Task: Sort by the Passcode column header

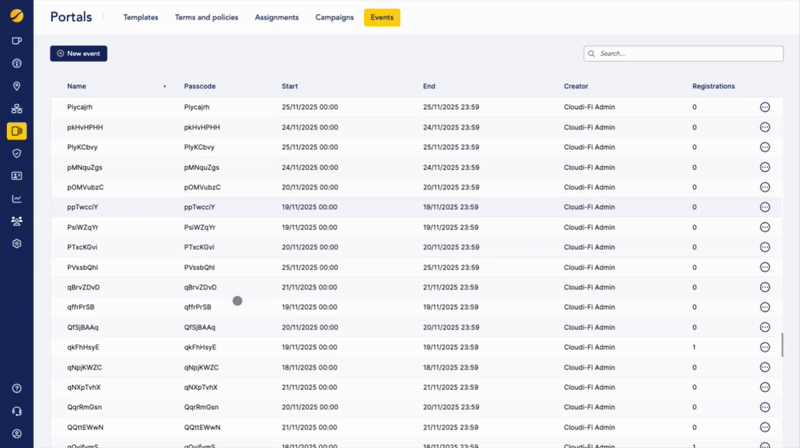Action: [x=200, y=86]
